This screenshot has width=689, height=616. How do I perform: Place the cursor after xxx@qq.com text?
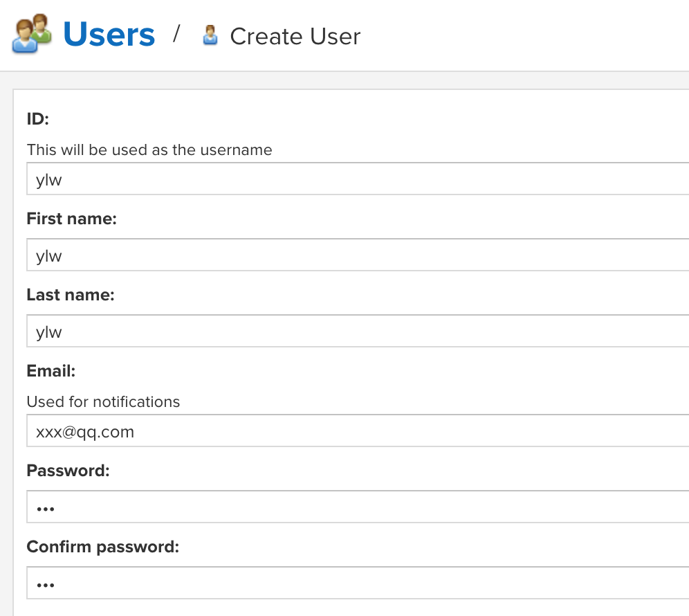pos(136,432)
